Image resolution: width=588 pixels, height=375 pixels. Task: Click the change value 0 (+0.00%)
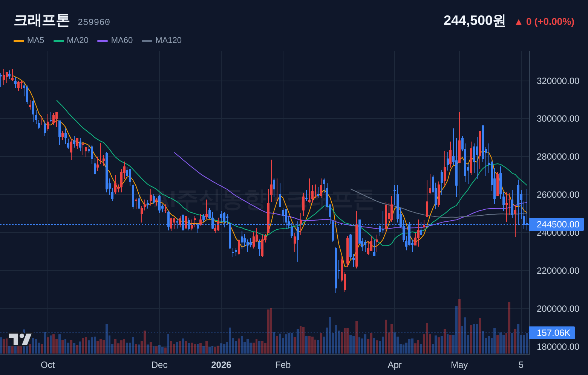click(x=550, y=21)
